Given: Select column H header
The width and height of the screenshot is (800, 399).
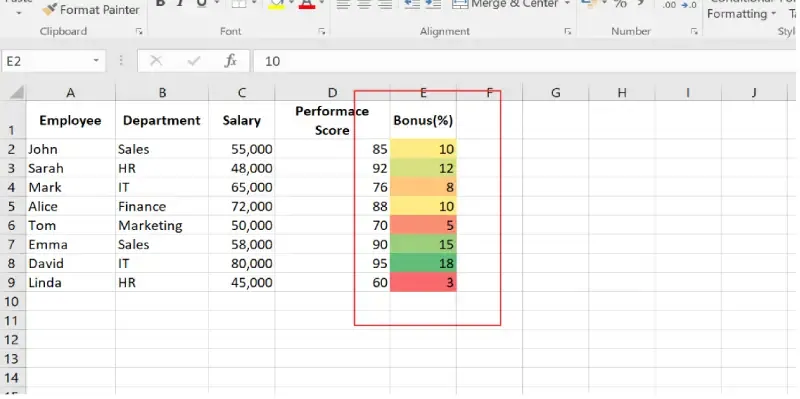Looking at the screenshot, I should pyautogui.click(x=622, y=93).
